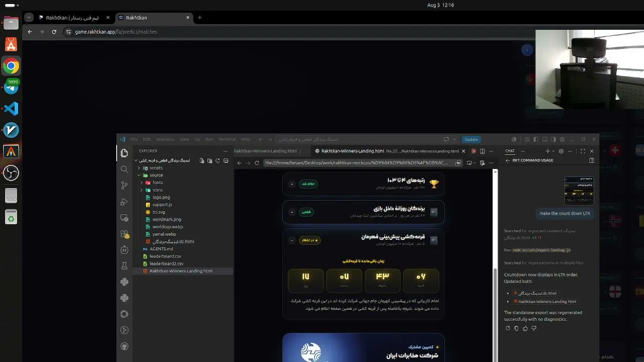Click the Claude icon in editor toolbar

tap(473, 151)
